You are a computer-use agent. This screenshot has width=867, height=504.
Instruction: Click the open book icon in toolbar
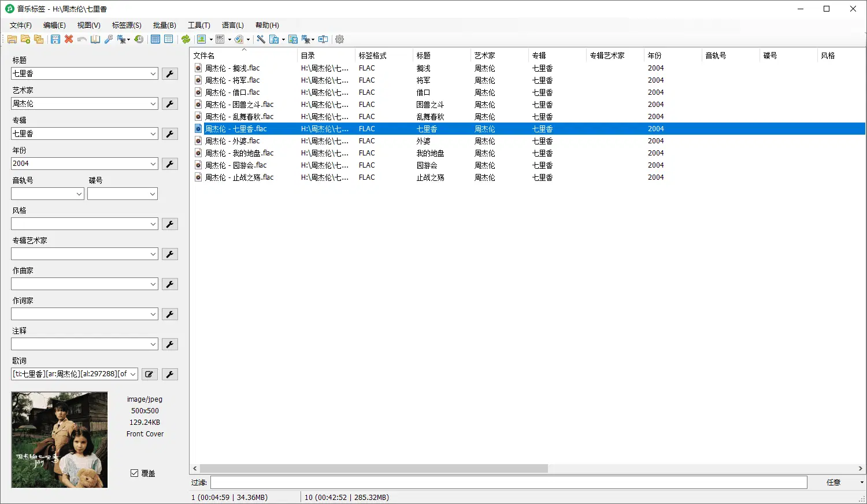95,39
